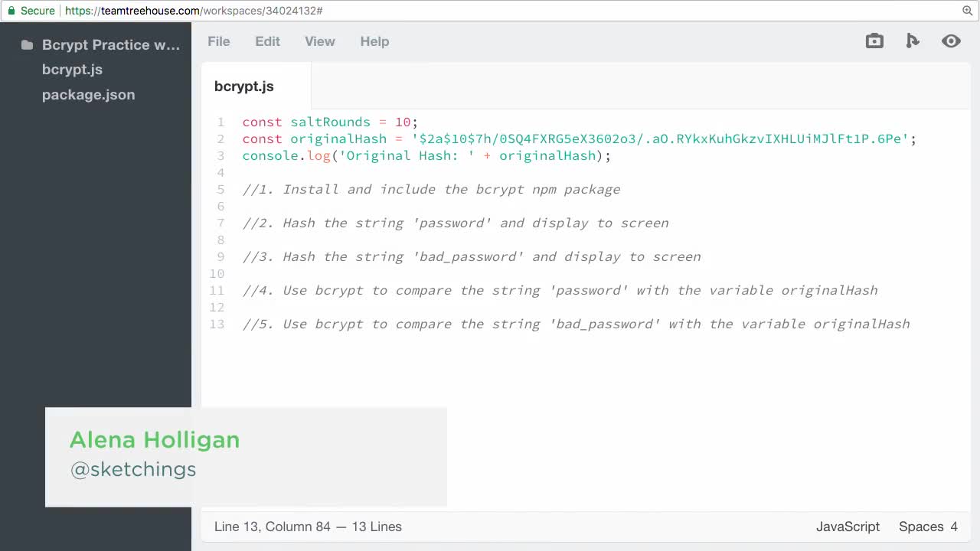Click the @sketchings handle text
The width and height of the screenshot is (980, 551).
point(132,469)
